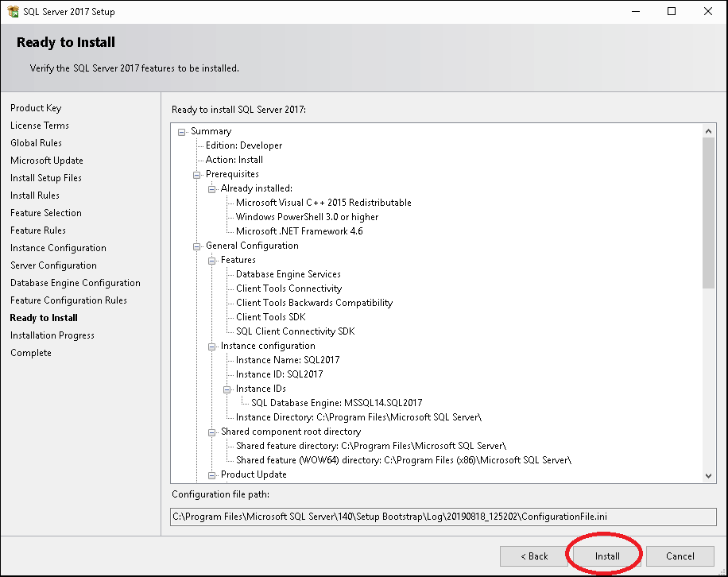Click the configuration file path field

[443, 517]
